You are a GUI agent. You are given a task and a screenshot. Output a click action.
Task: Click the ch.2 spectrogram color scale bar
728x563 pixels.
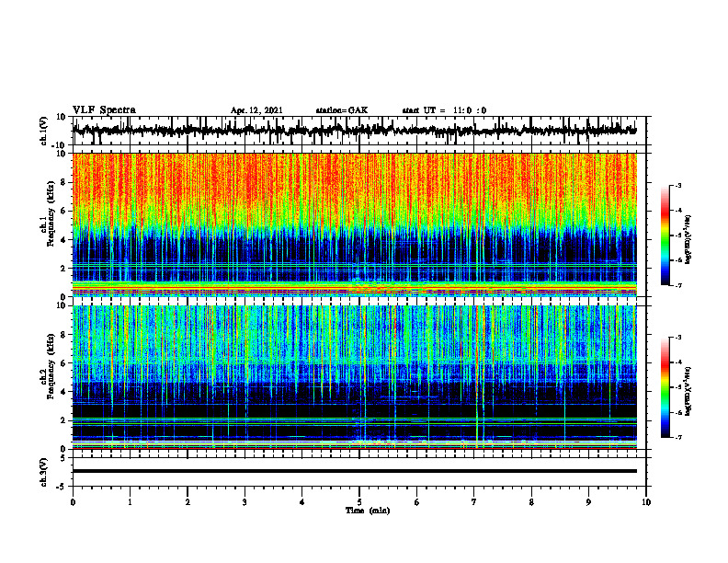click(x=665, y=387)
